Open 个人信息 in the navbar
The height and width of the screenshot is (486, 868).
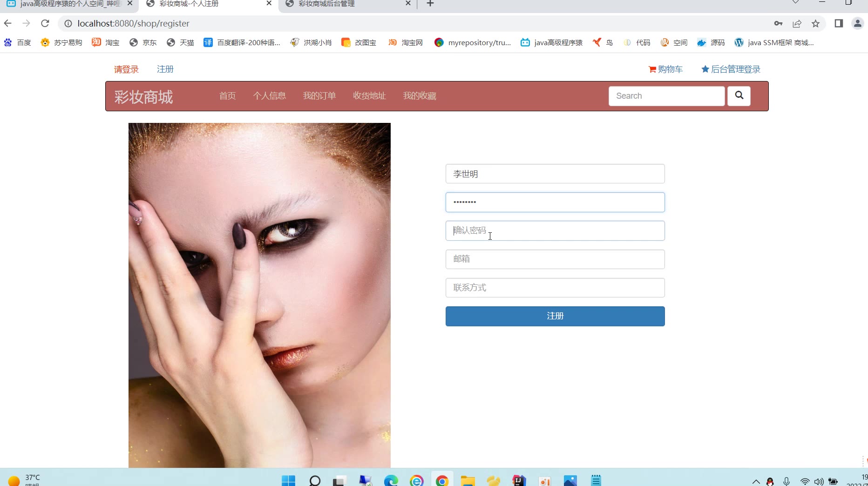click(x=270, y=96)
